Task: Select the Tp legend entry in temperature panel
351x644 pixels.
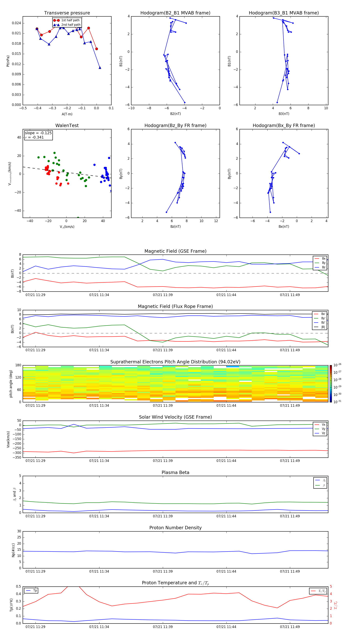Action: 31,591
